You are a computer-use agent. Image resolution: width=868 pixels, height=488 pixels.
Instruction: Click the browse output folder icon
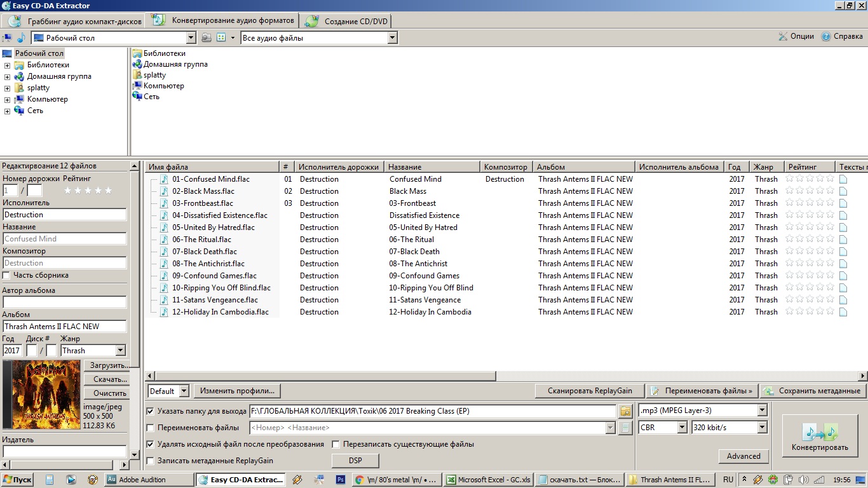tap(625, 411)
